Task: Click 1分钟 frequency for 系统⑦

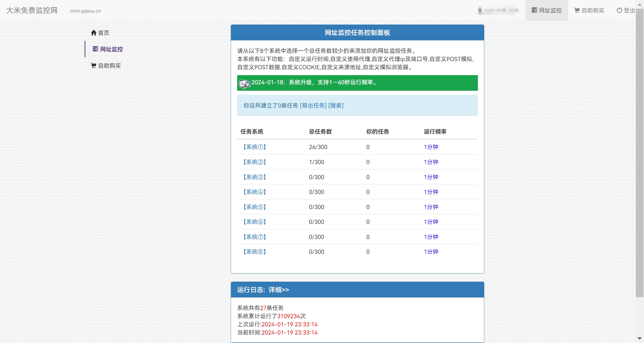Action: tap(431, 237)
